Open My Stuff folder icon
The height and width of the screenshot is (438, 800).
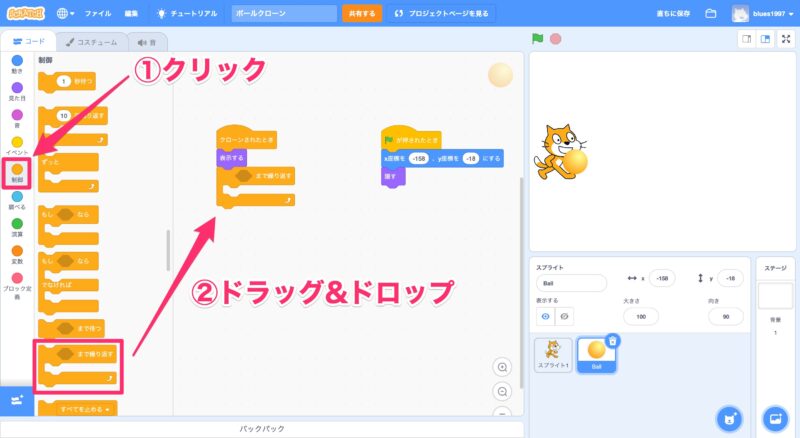point(711,14)
